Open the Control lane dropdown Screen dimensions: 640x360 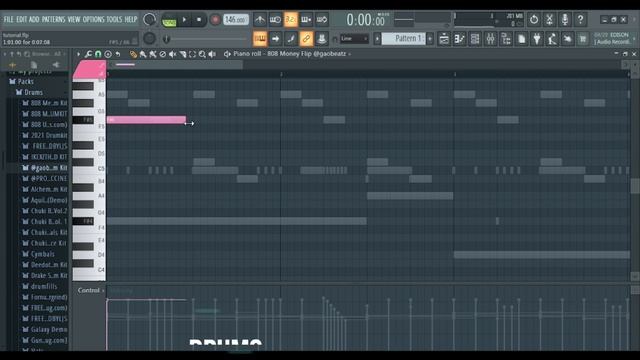coord(91,290)
